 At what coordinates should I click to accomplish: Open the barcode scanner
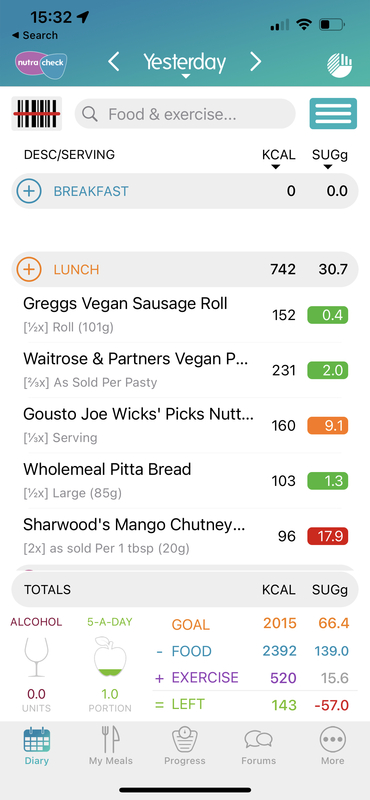pyautogui.click(x=37, y=113)
